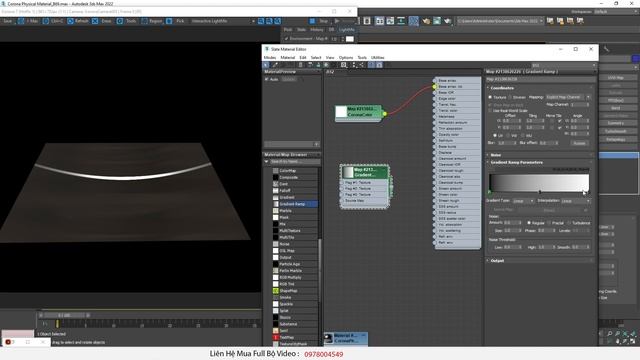640x360 pixels.
Task: Open the Interactive LightMix dropdown
Action: [223, 21]
